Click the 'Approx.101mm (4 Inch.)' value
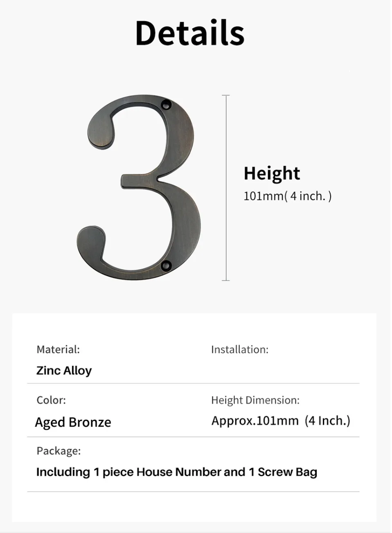The image size is (392, 533). 281,421
